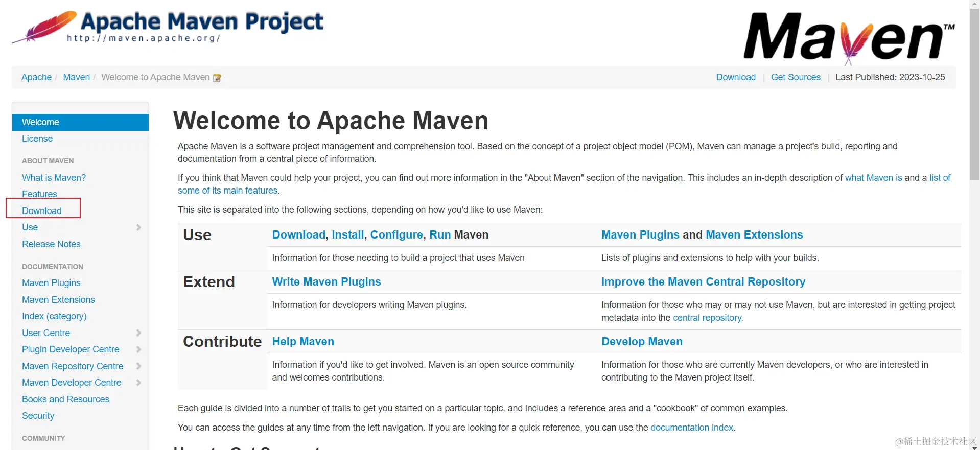The image size is (980, 450).
Task: Expand Maven Developer Centre arrow
Action: [x=138, y=383]
